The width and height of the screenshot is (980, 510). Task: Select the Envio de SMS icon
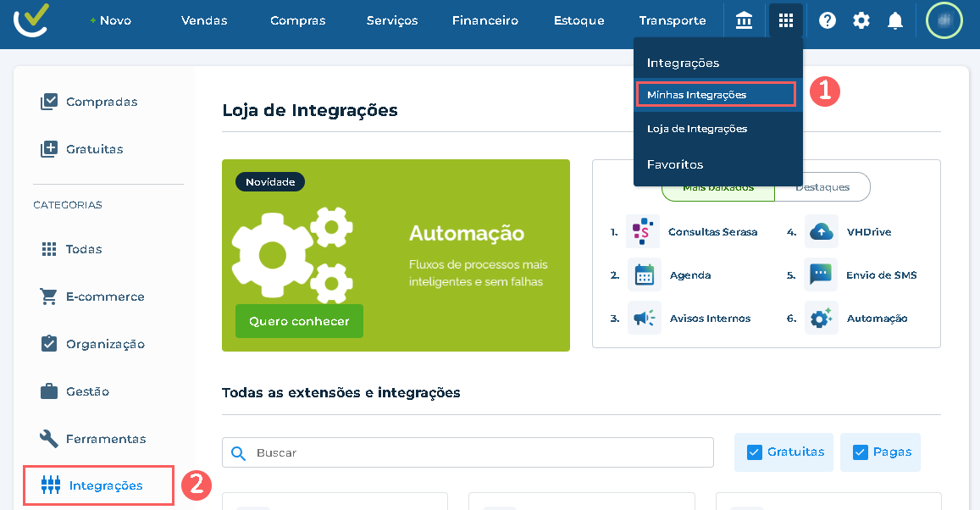(x=821, y=274)
